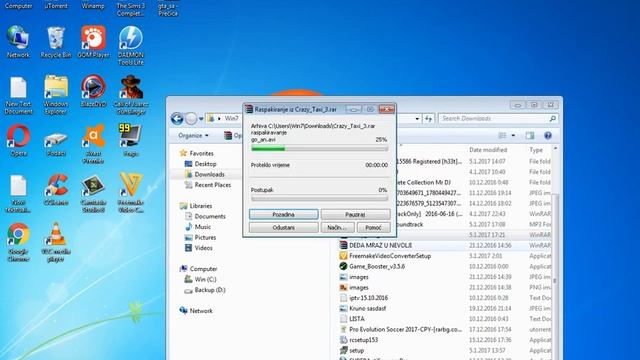
Task: Click the Pomoć button
Action: point(373,227)
